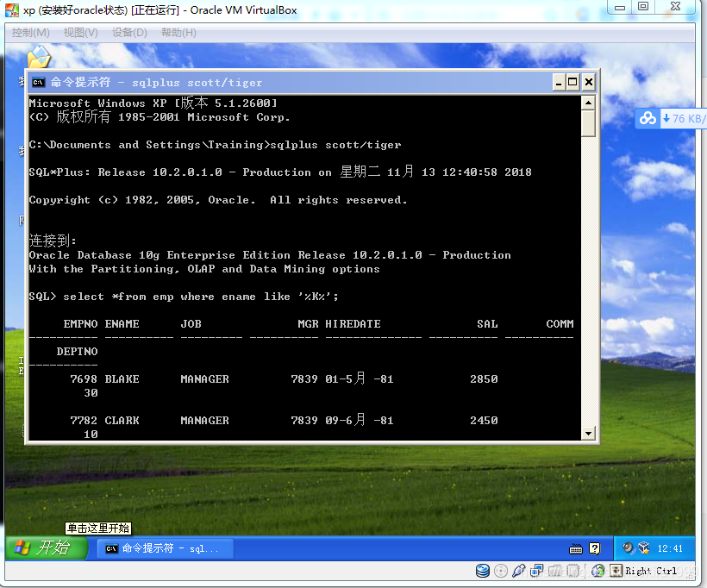Viewport: 707px width, 588px height.
Task: Click salary value 2850
Action: pos(484,378)
